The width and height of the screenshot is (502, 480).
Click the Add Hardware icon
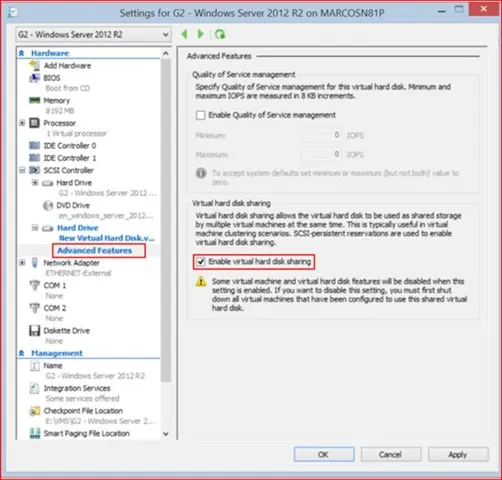[34, 65]
